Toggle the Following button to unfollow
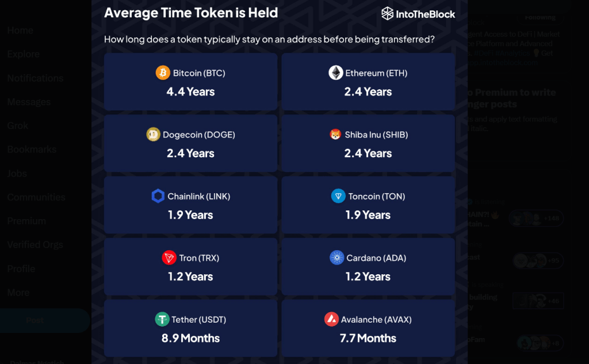Image resolution: width=589 pixels, height=364 pixels. (540, 17)
